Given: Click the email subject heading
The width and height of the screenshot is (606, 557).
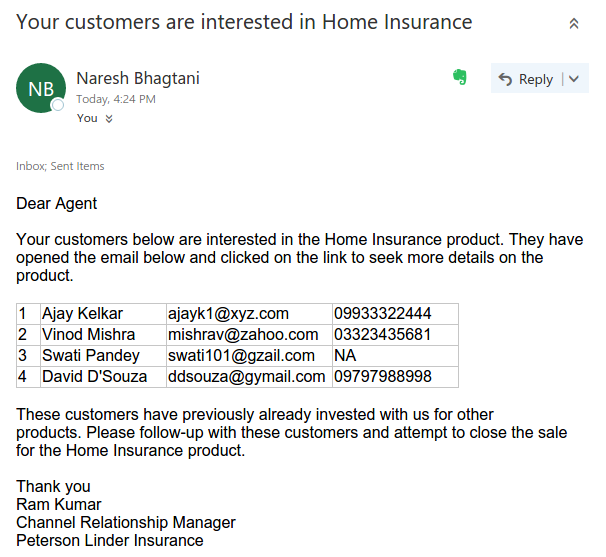Looking at the screenshot, I should click(x=244, y=22).
